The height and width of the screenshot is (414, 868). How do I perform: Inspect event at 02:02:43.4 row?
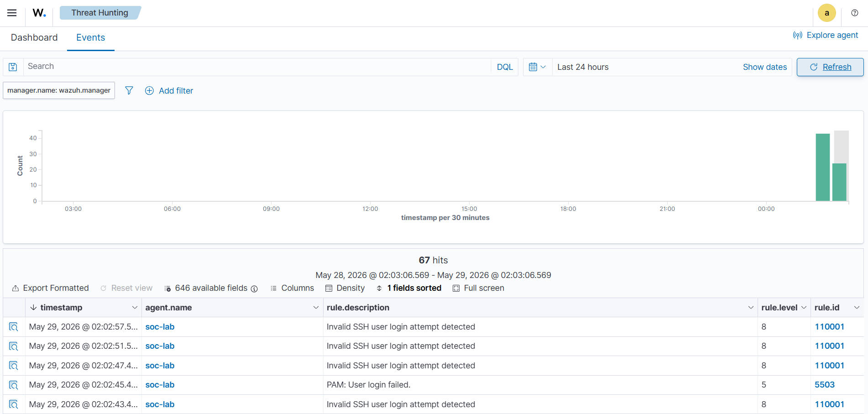(14, 404)
